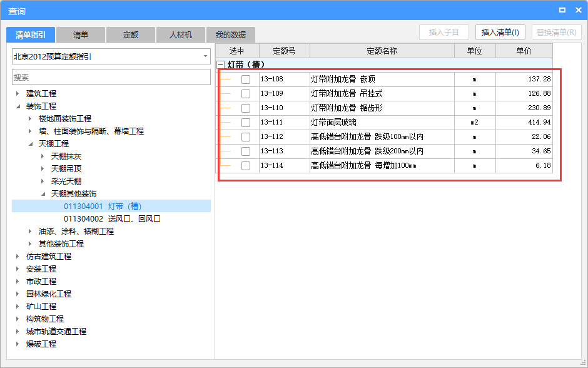588x368 pixels.
Task: Click the price cell 230.89
Action: [524, 108]
